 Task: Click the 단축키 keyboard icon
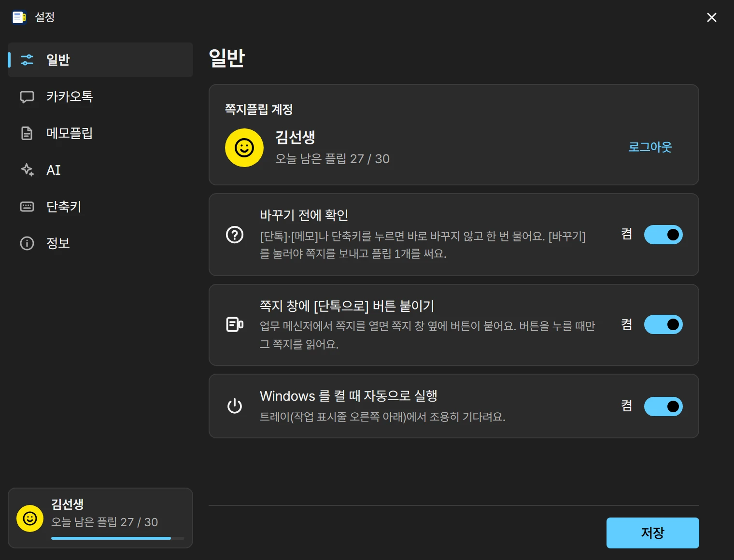click(27, 207)
